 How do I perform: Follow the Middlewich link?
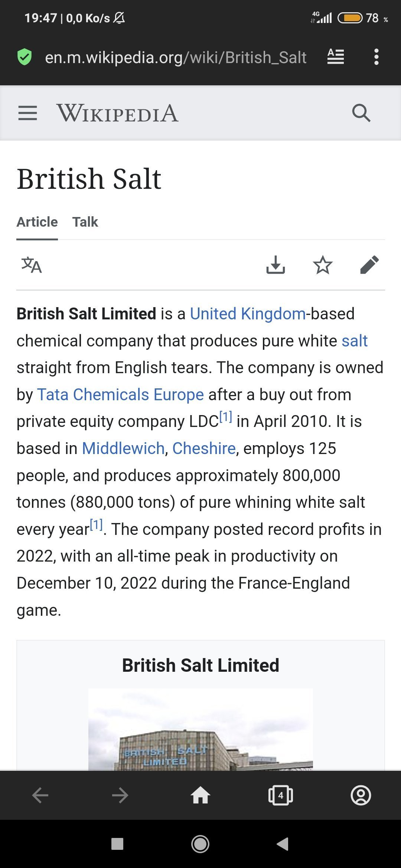pos(123,448)
